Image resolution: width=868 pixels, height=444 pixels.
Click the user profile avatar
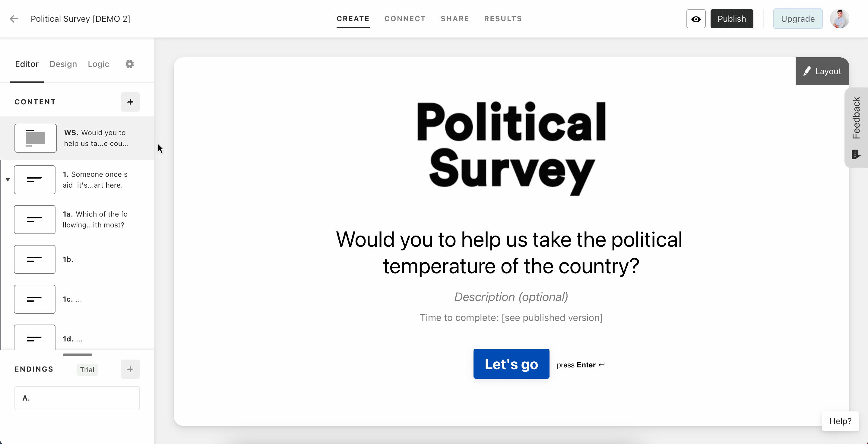tap(839, 19)
